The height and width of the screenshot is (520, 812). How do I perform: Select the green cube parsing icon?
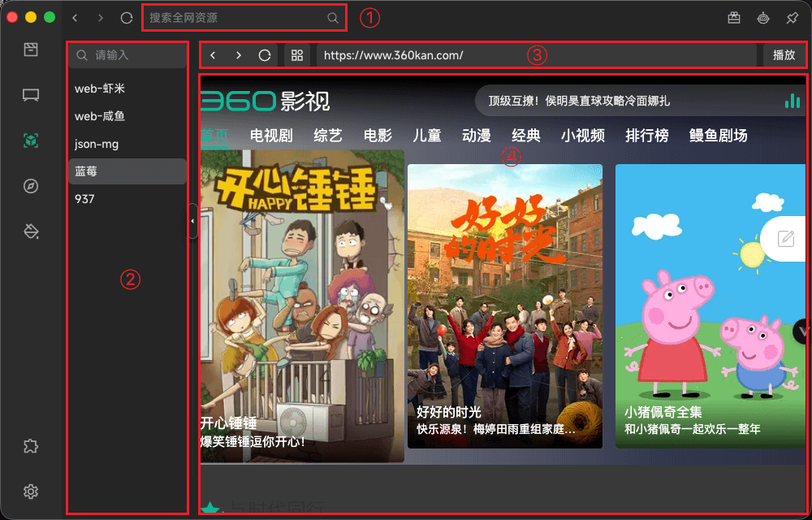coord(31,141)
